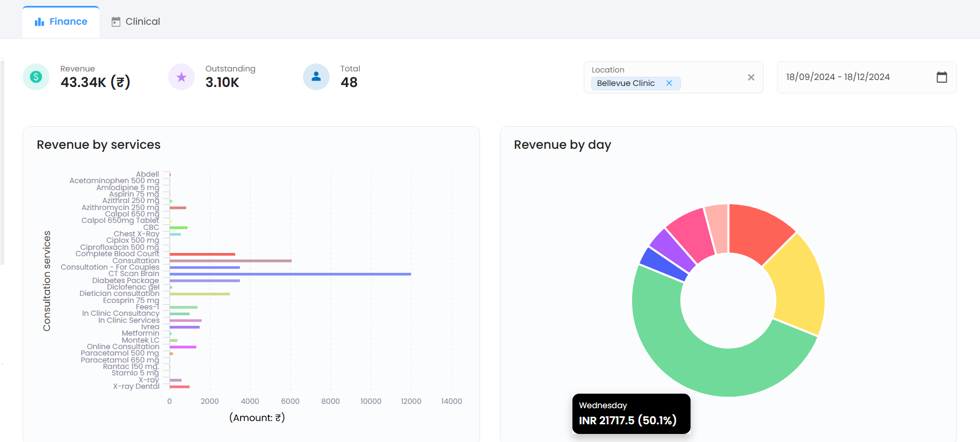Image resolution: width=980 pixels, height=442 pixels.
Task: Click the 12000 axis tick label
Action: (411, 402)
